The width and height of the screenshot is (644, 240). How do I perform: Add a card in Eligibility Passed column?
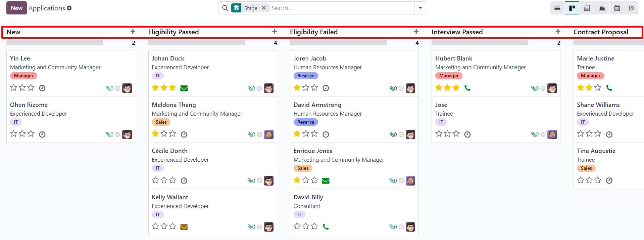[275, 32]
